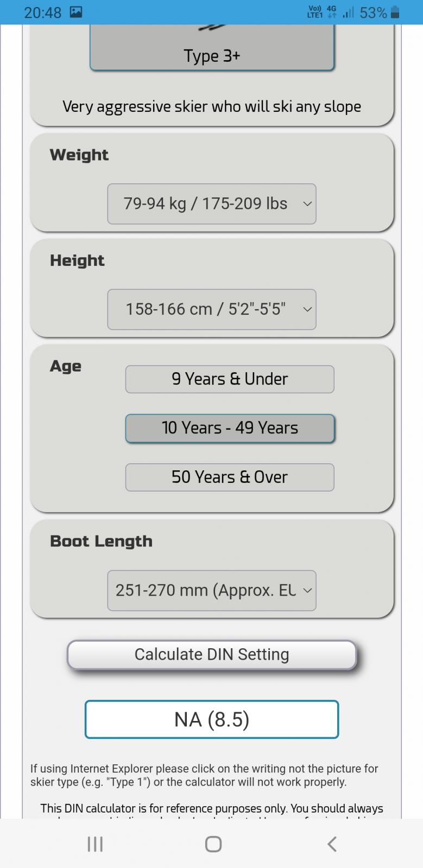The image size is (423, 868).
Task: Tap the picture notification icon in status bar
Action: [76, 12]
